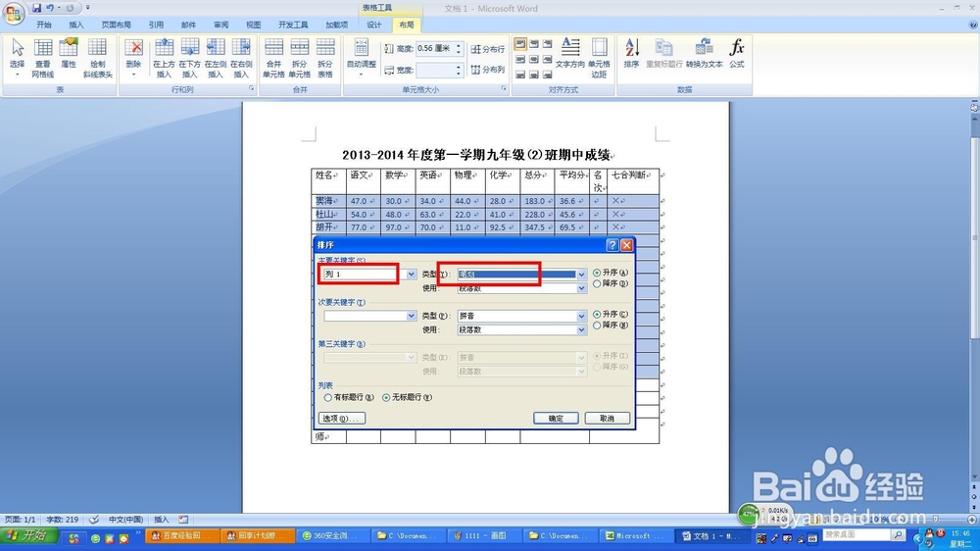This screenshot has height=551, width=980.
Task: Click 转换为文本 convert to text
Action: click(x=704, y=54)
